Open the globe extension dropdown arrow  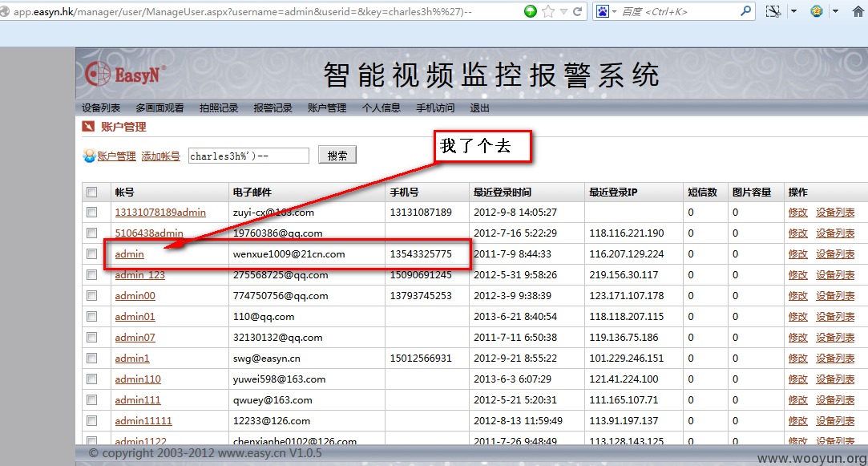(835, 11)
